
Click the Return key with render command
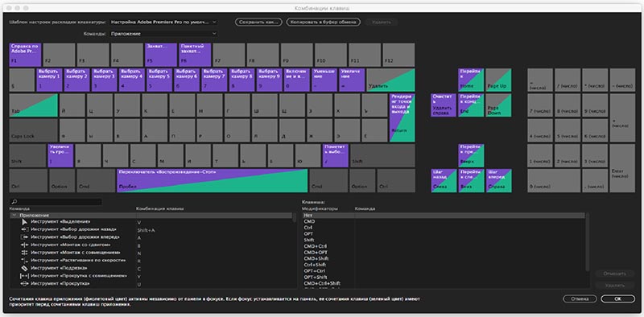(x=402, y=117)
